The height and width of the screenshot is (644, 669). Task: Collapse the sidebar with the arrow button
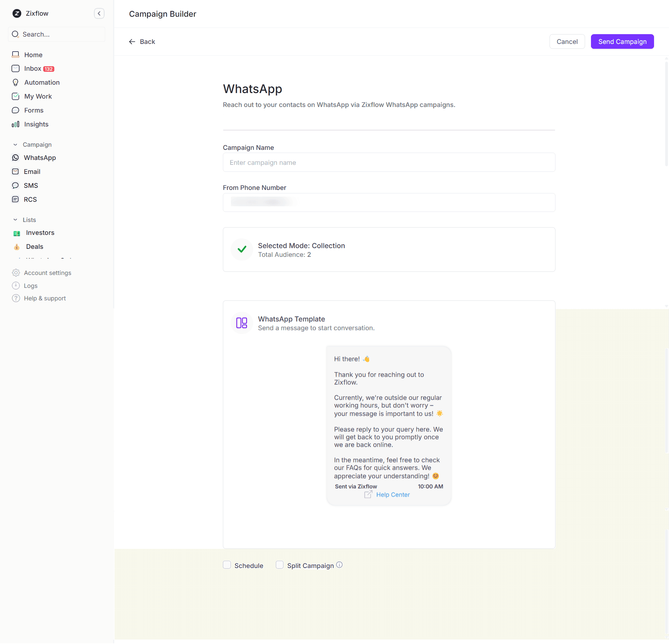(x=99, y=14)
